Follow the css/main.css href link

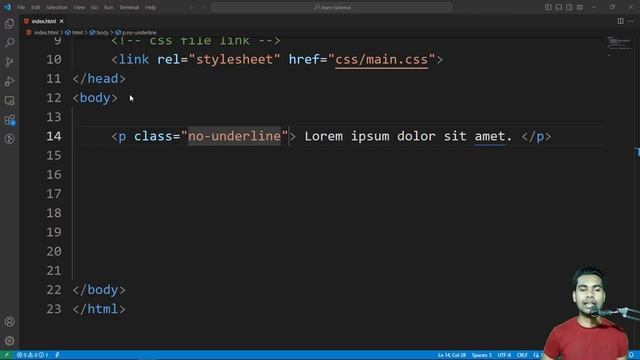pyautogui.click(x=381, y=60)
